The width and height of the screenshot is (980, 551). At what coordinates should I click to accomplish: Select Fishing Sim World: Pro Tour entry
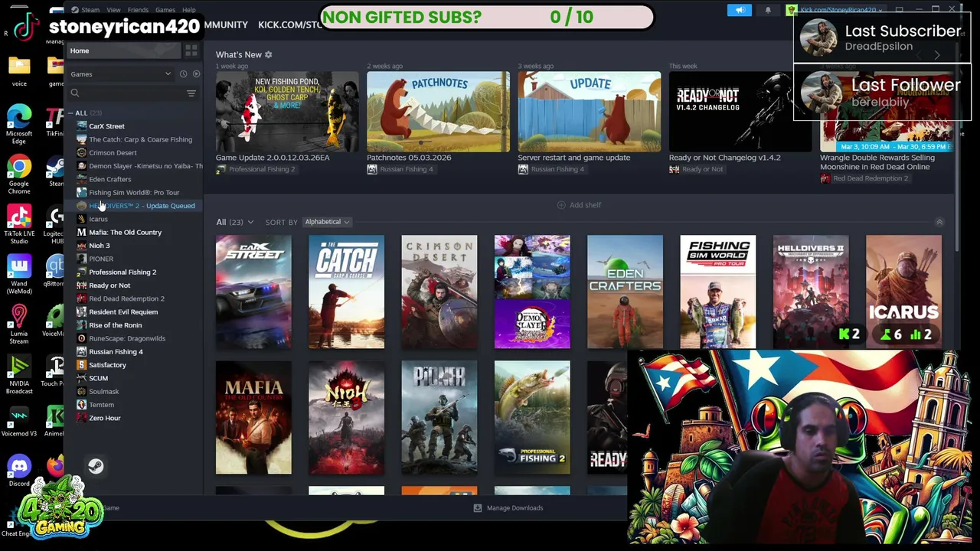click(134, 193)
